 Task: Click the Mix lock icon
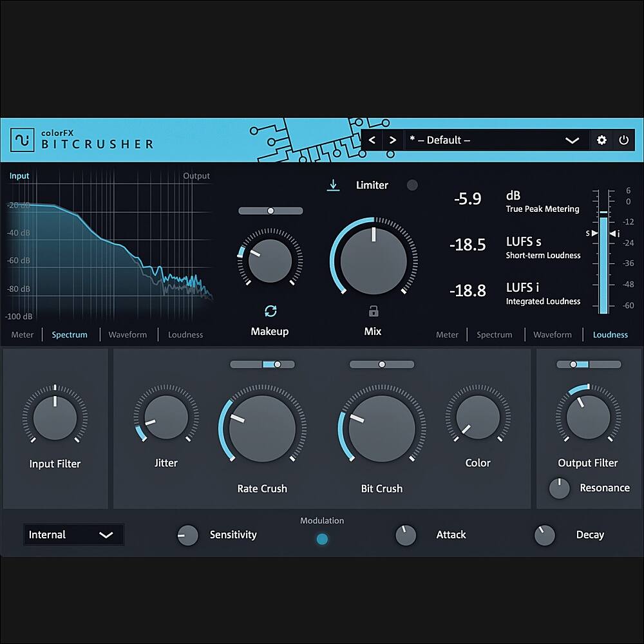pos(373,312)
